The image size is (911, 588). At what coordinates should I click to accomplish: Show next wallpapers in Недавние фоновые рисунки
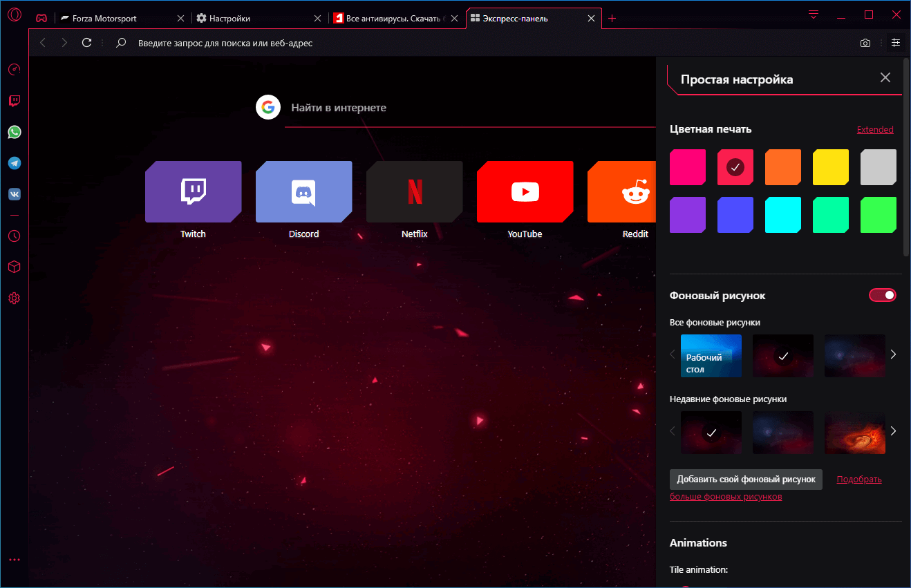(893, 431)
